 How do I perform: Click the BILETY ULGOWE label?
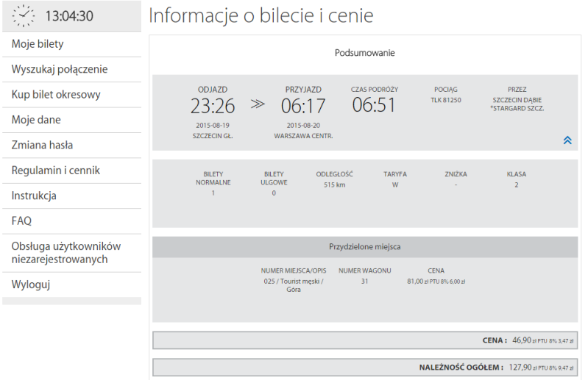274,178
